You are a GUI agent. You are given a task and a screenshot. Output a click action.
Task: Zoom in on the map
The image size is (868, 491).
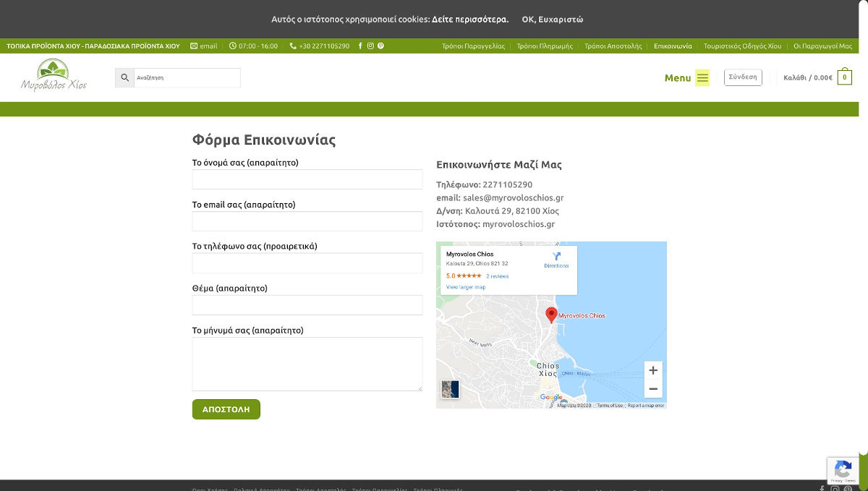coord(652,370)
